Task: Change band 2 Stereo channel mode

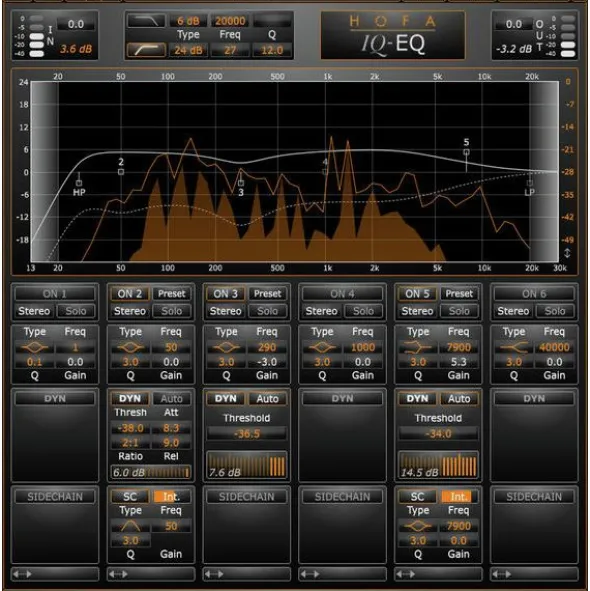Action: coord(130,311)
